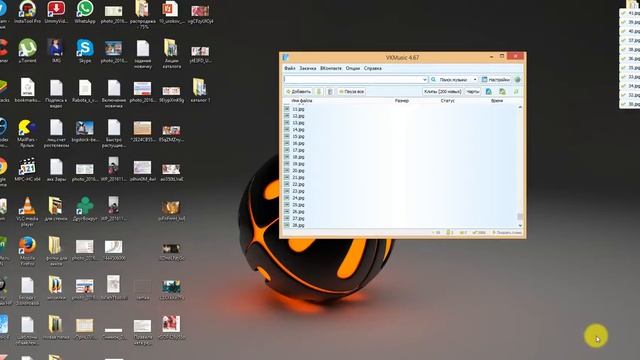
Task: Open MPC-HC x64 desktop shortcut
Action: pos(27,170)
